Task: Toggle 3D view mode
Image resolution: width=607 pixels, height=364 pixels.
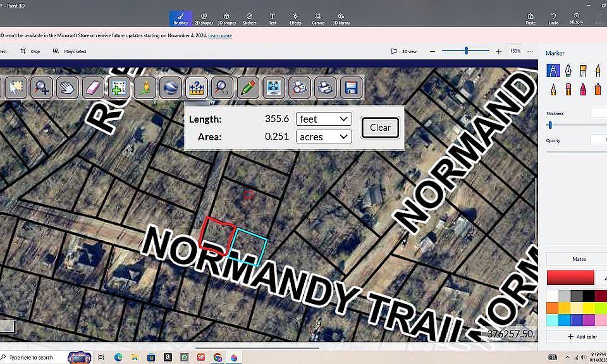Action: (404, 51)
